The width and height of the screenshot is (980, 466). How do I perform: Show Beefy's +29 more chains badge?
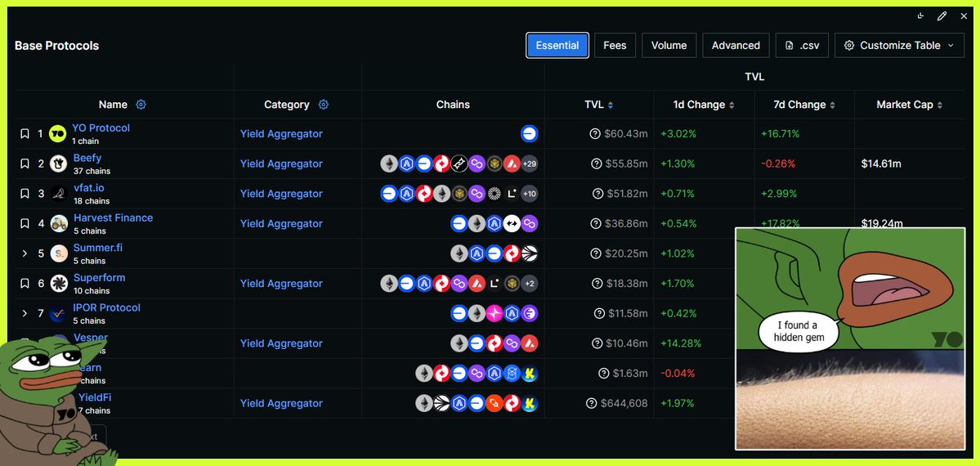pos(530,164)
